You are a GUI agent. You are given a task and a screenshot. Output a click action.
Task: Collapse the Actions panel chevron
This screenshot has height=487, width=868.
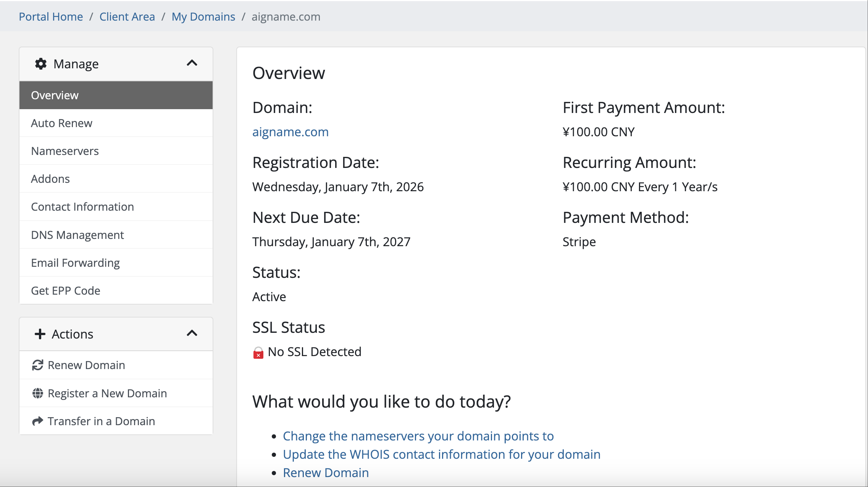point(192,334)
